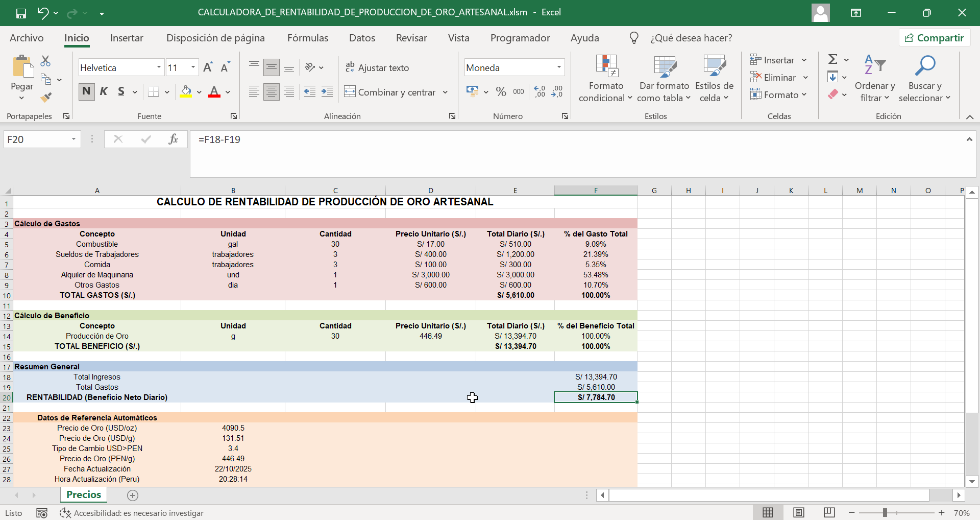This screenshot has height=520, width=980.
Task: Click the Compartir button
Action: pos(935,37)
